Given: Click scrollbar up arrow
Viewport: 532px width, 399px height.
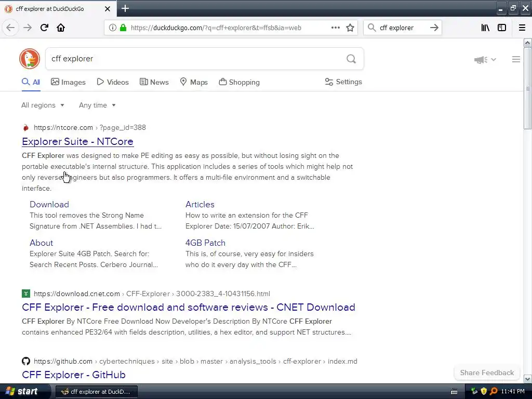Looking at the screenshot, I should click(527, 43).
